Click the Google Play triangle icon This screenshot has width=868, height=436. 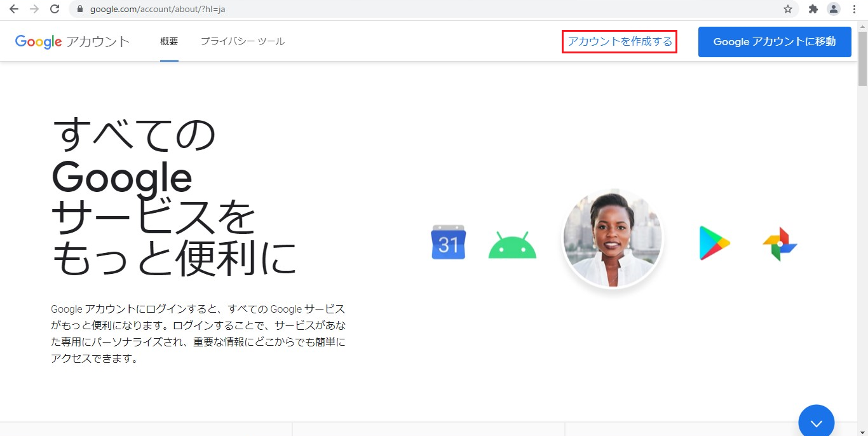[714, 243]
